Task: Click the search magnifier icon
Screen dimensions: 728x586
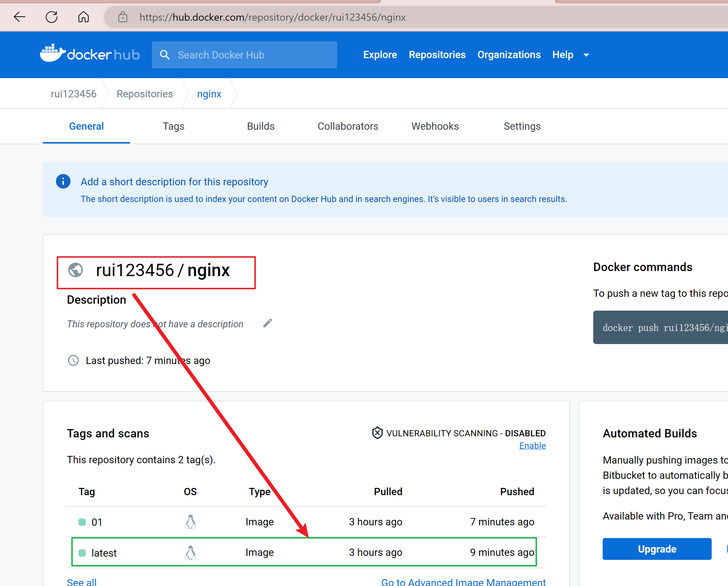Action: [165, 55]
